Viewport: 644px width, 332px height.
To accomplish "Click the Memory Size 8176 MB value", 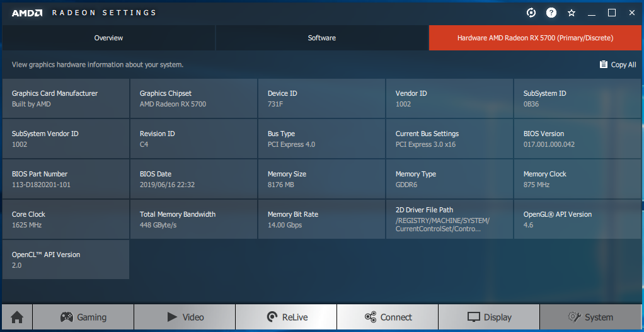I will tap(281, 185).
